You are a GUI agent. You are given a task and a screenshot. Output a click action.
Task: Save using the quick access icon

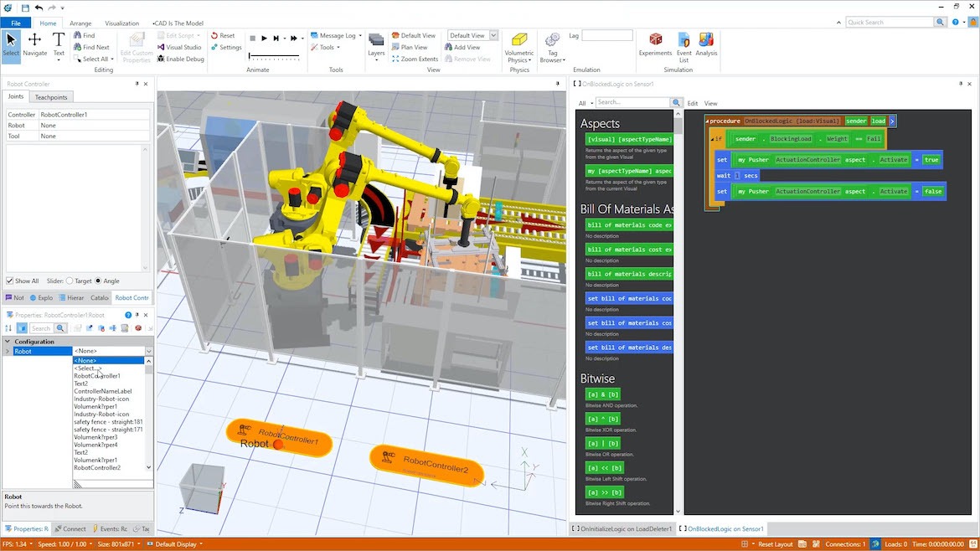(25, 8)
